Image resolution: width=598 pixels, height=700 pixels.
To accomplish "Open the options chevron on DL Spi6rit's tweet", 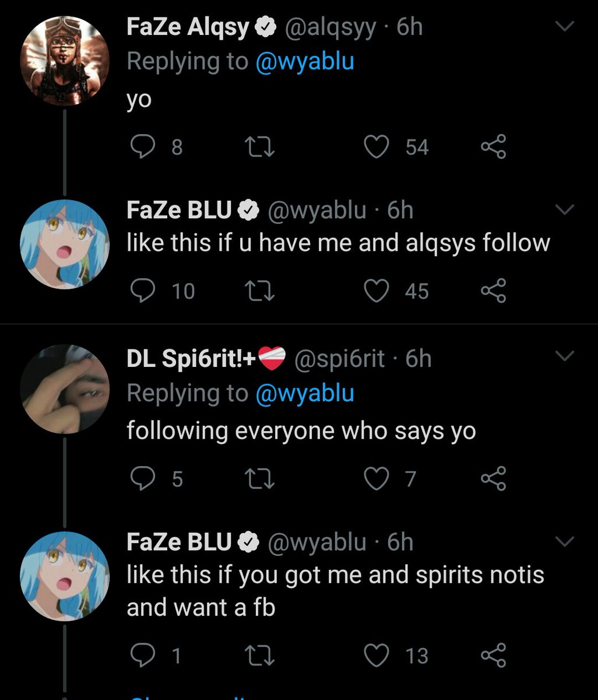I will tap(565, 356).
